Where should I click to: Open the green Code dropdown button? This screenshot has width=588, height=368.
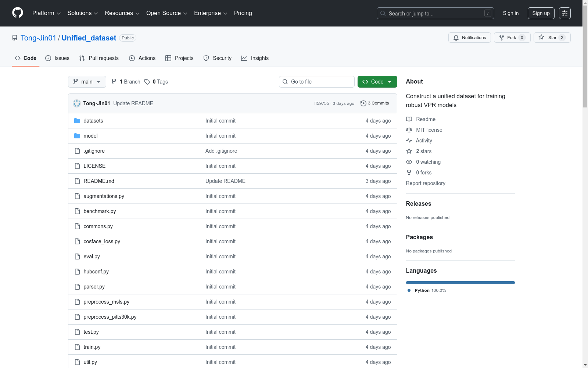point(377,82)
